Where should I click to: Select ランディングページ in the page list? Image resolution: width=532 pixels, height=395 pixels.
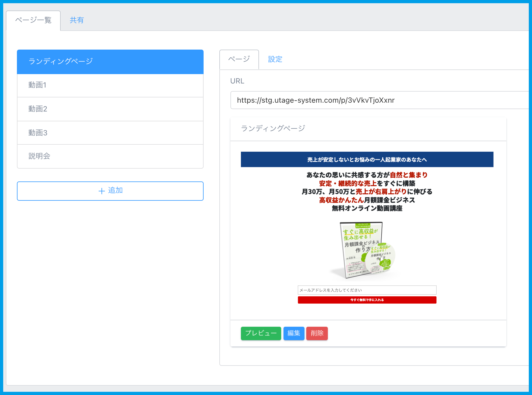coord(110,62)
